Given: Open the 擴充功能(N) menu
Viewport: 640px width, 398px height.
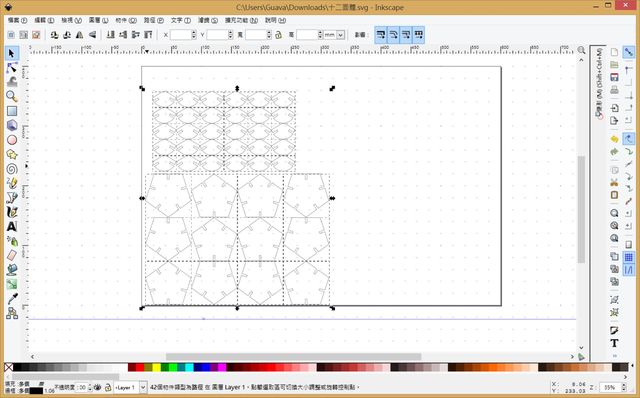Looking at the screenshot, I should tap(241, 20).
